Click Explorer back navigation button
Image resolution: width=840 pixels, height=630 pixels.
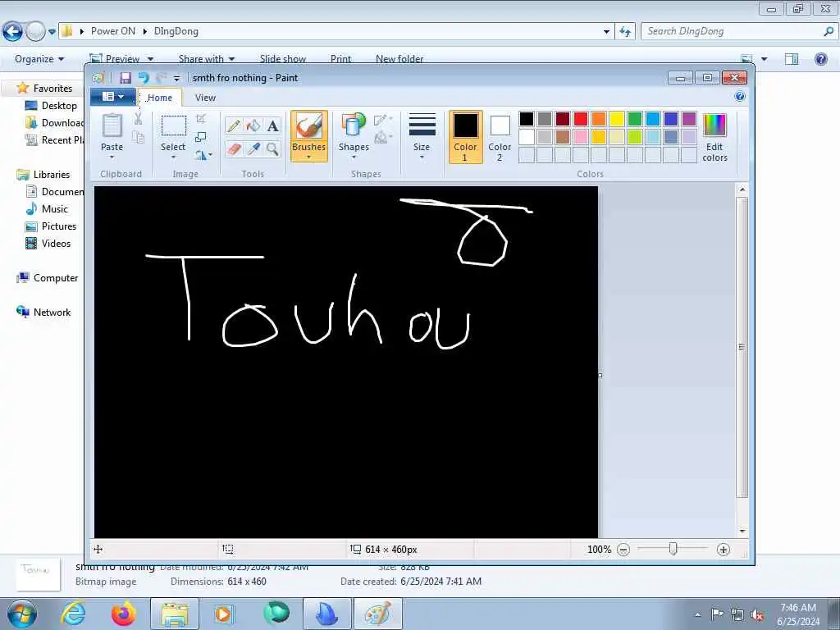point(13,32)
